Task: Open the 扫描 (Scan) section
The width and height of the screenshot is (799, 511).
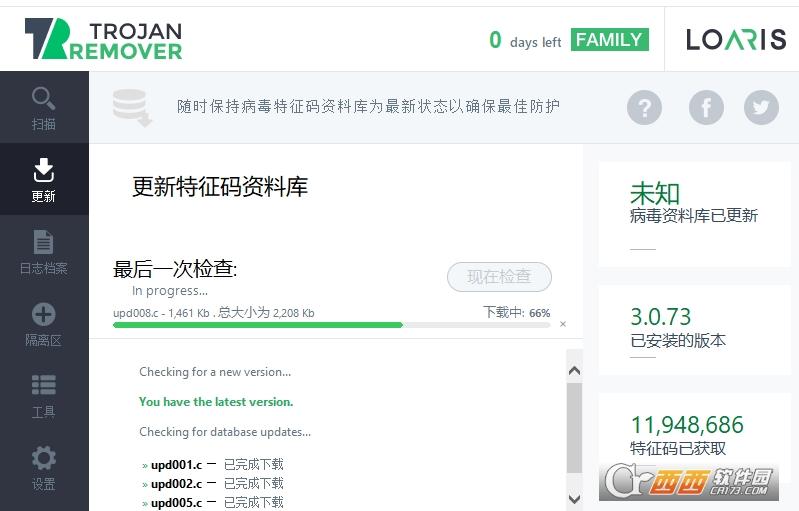Action: pyautogui.click(x=44, y=107)
